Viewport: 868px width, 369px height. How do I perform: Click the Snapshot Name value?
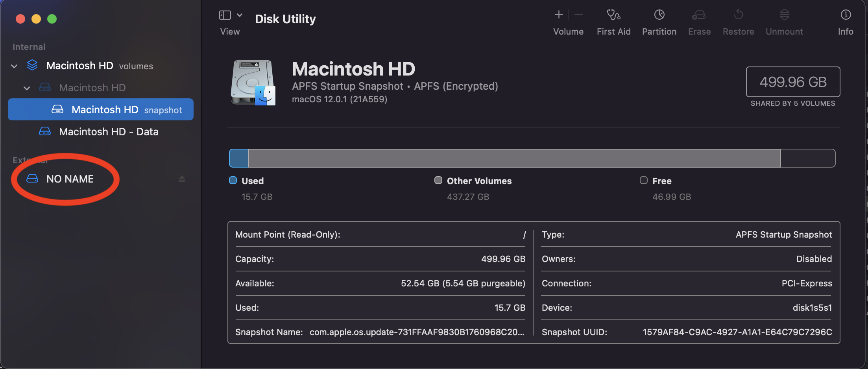click(417, 332)
